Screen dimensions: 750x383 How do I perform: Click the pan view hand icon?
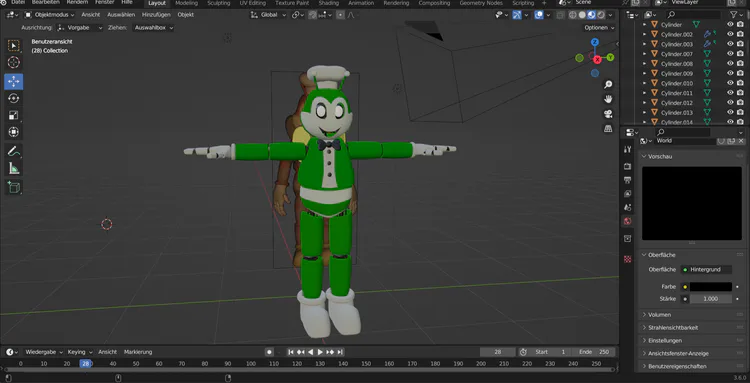tap(608, 99)
